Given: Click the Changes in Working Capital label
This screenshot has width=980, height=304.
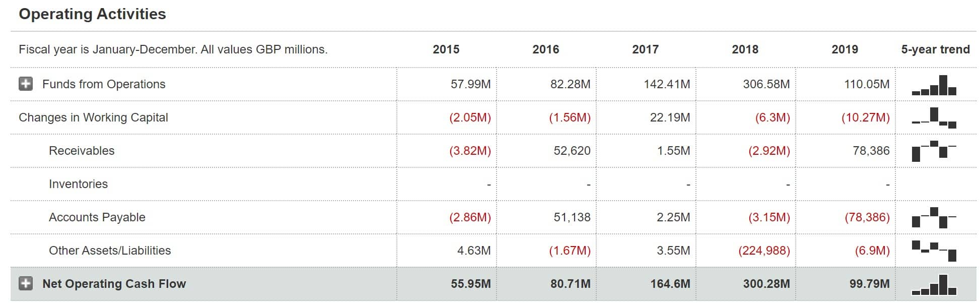Looking at the screenshot, I should tap(93, 117).
